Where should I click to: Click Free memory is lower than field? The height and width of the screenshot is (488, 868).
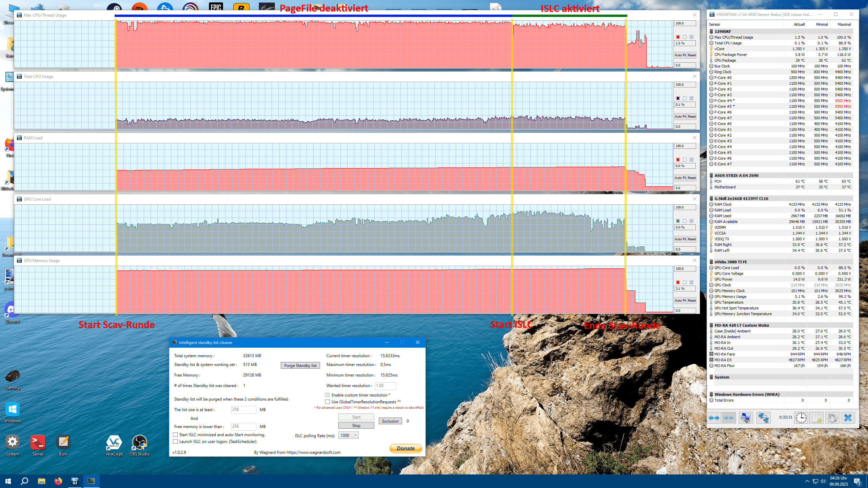[x=243, y=427]
